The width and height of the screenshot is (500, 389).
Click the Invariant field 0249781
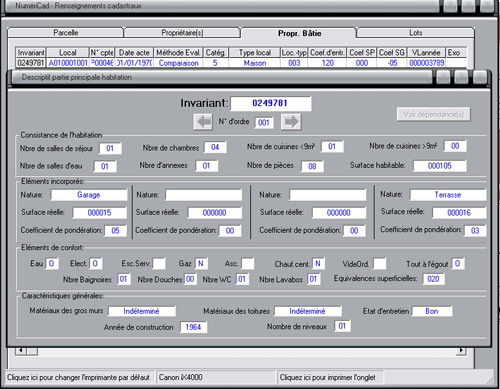coord(271,103)
